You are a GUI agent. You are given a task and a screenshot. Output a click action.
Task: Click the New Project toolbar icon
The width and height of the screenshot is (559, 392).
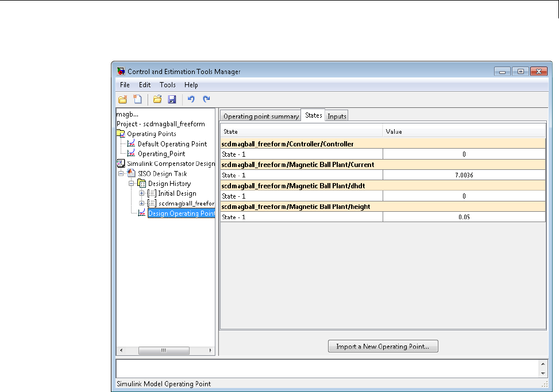click(x=137, y=99)
